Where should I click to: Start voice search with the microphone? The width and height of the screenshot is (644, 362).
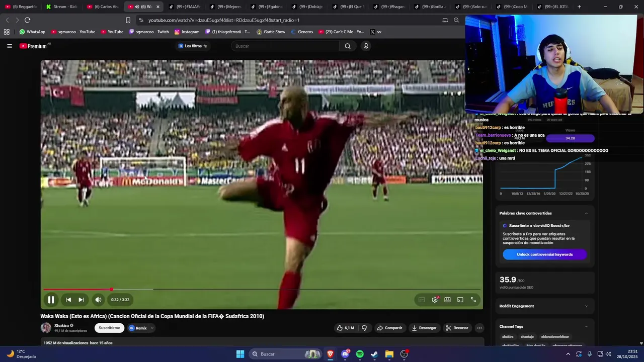(366, 46)
